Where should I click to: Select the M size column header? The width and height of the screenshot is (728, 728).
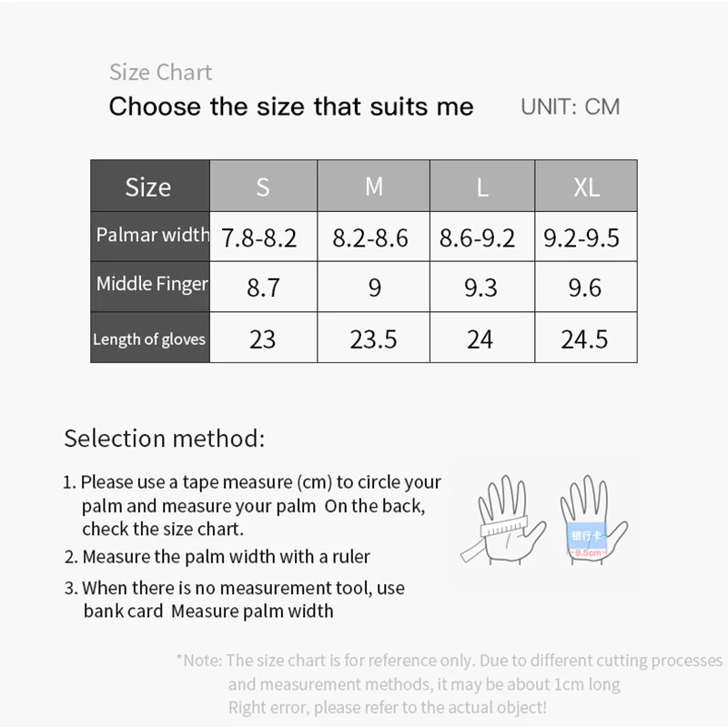click(373, 187)
